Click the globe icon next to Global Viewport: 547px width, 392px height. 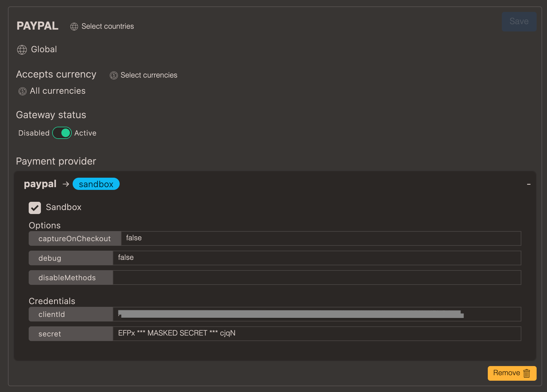point(22,50)
